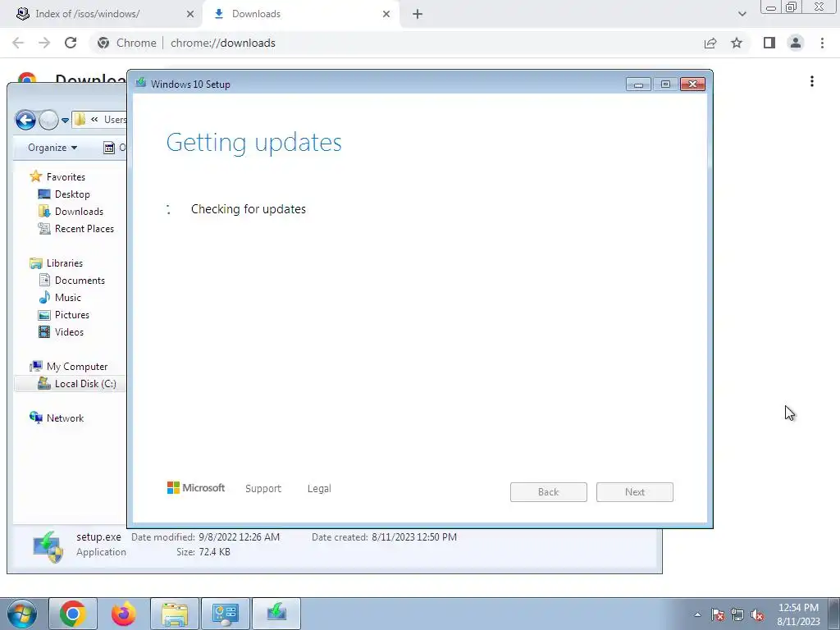Open Chrome profile avatar
Viewport: 840px width, 630px height.
pyautogui.click(x=796, y=43)
